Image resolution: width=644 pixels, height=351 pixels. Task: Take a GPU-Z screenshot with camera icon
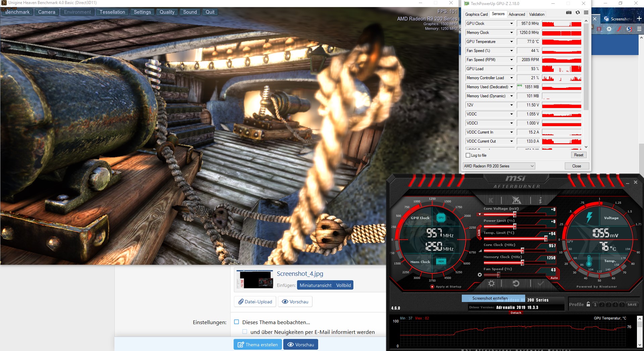[x=569, y=12]
